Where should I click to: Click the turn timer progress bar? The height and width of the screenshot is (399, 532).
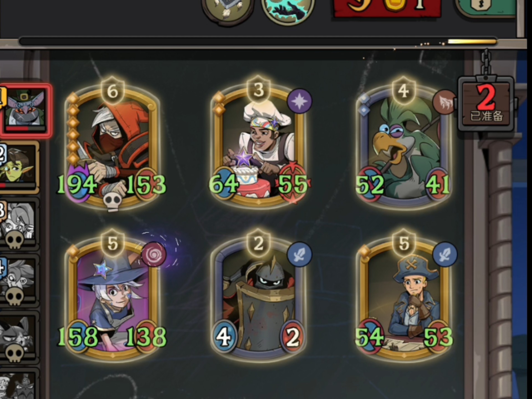pyautogui.click(x=258, y=42)
